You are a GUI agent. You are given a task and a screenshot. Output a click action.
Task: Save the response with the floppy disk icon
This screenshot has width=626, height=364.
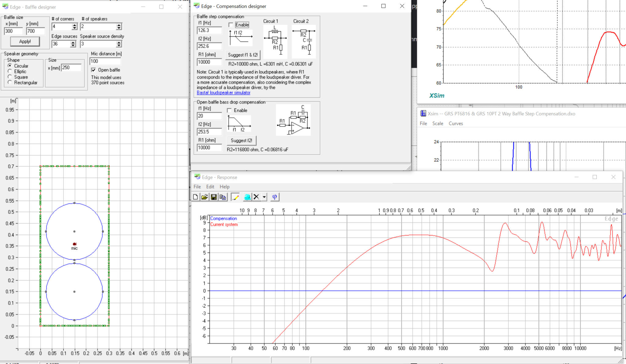coord(214,197)
